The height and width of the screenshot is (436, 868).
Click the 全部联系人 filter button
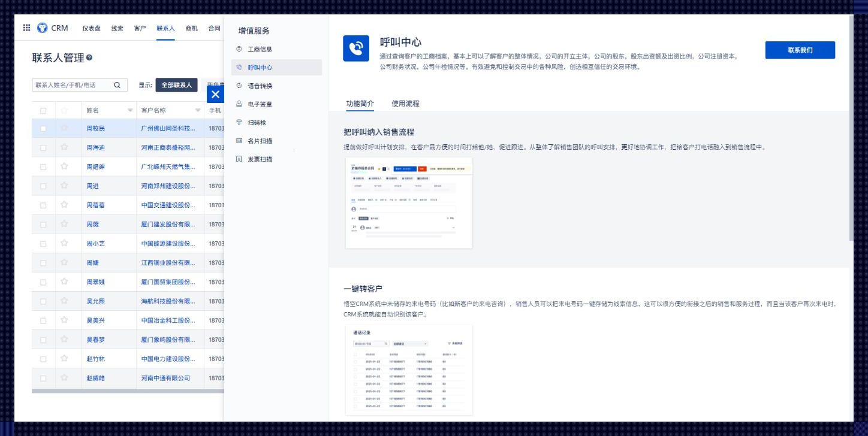click(177, 85)
